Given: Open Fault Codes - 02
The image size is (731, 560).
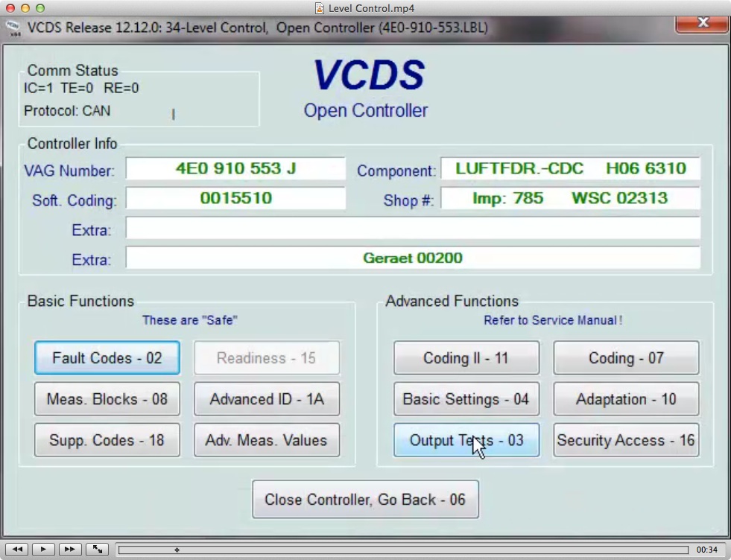Looking at the screenshot, I should click(x=107, y=357).
